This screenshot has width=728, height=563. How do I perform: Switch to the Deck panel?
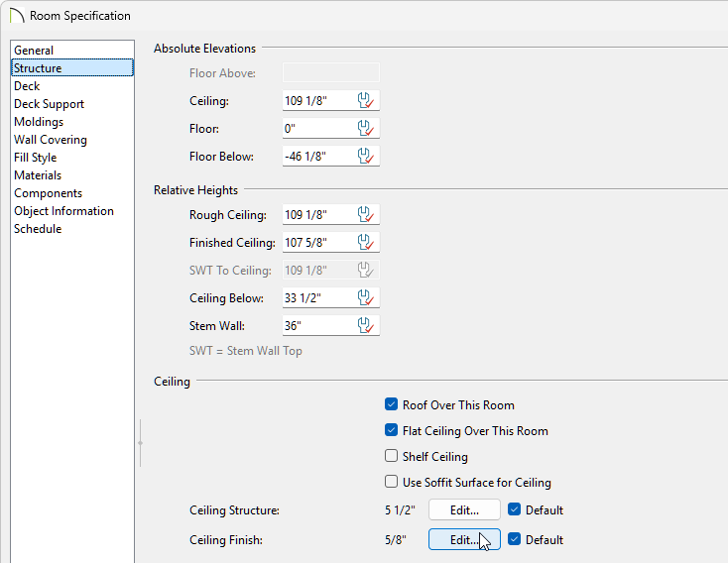[72, 86]
